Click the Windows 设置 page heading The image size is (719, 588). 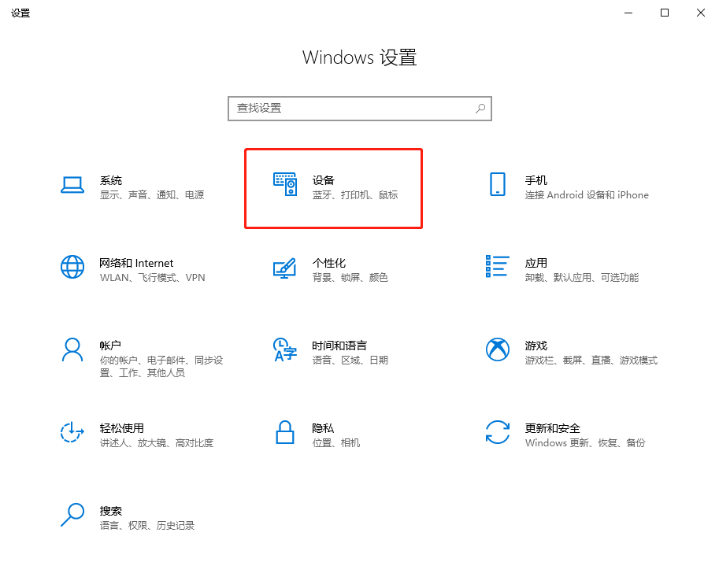359,57
